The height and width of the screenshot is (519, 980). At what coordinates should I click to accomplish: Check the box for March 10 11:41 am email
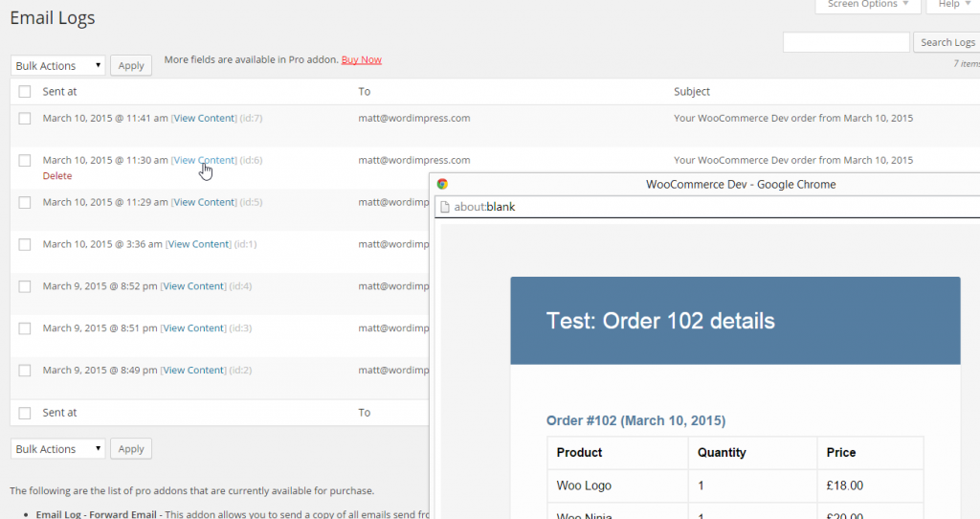(25, 118)
